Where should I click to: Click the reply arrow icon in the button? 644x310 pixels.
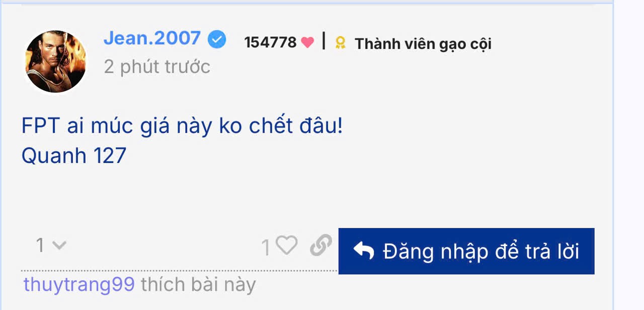point(363,251)
